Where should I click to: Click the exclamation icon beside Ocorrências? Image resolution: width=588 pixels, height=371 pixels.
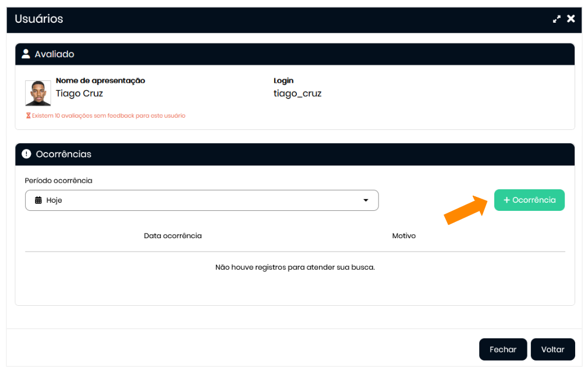26,154
